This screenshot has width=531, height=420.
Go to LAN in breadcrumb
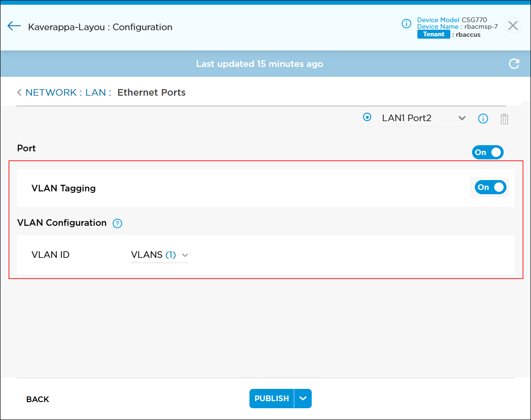click(x=95, y=92)
